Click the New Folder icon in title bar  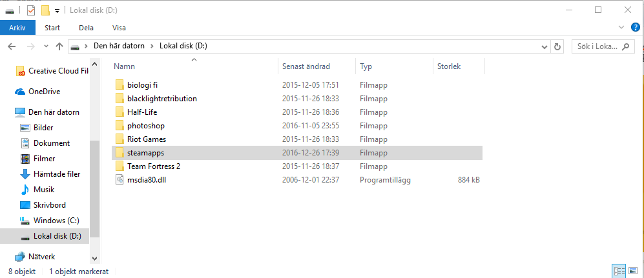45,10
